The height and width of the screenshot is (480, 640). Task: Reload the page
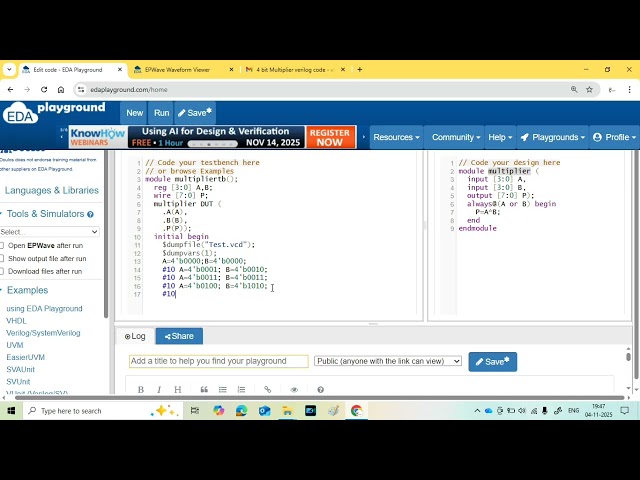point(44,89)
